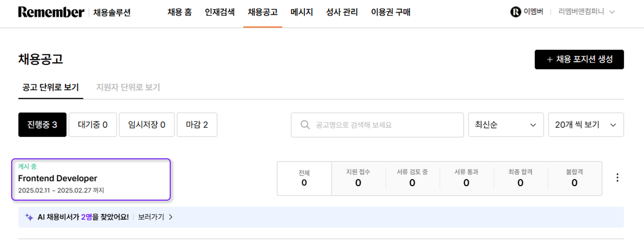
Task: Select the 대기중 0 filter
Action: (x=92, y=124)
